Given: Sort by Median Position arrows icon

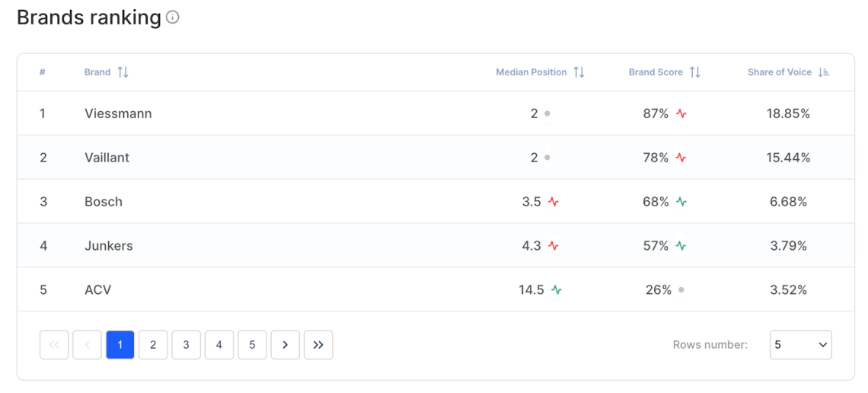Looking at the screenshot, I should coord(579,72).
